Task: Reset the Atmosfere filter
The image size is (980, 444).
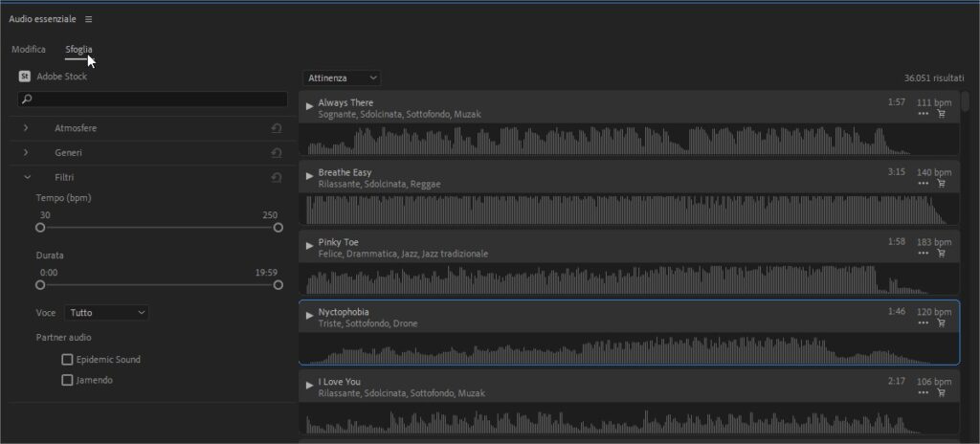Action: coord(277,128)
